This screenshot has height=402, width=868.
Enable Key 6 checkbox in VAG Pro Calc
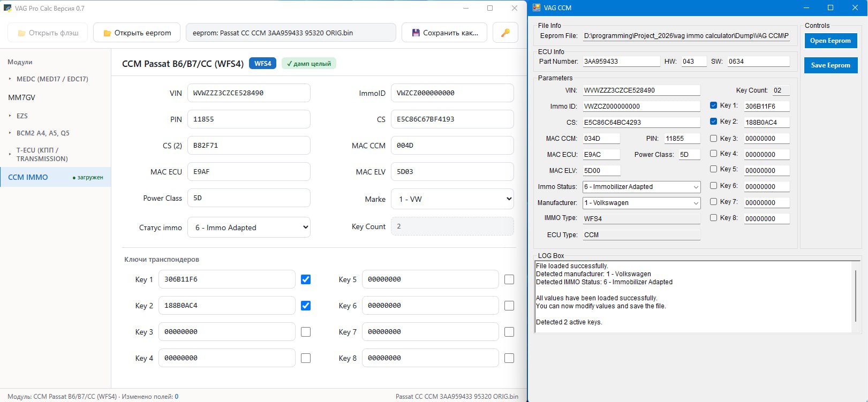click(509, 306)
